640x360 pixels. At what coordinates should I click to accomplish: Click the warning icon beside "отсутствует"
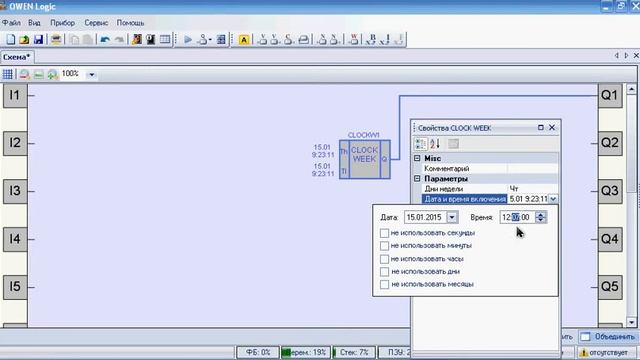[583, 352]
